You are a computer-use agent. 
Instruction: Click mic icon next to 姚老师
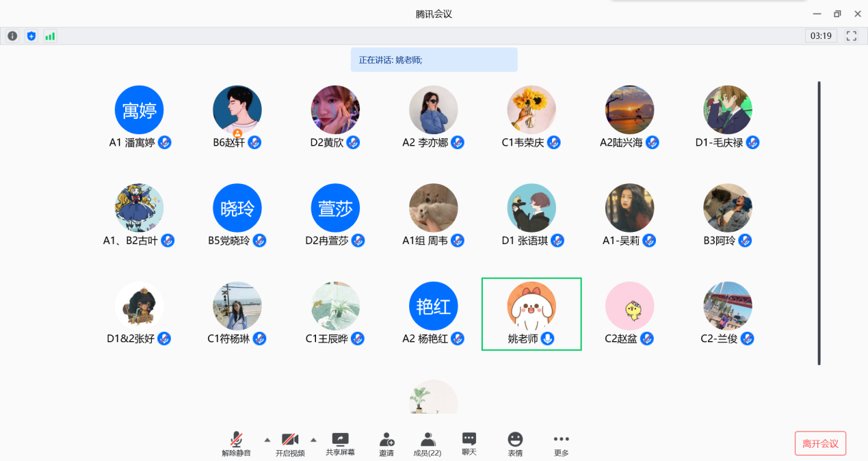pyautogui.click(x=547, y=339)
